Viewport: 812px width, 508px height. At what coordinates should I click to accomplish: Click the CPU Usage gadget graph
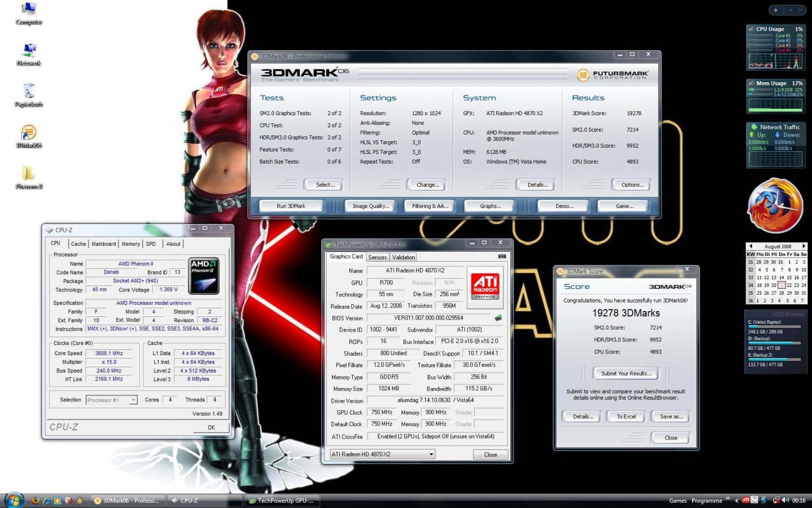tap(775, 61)
